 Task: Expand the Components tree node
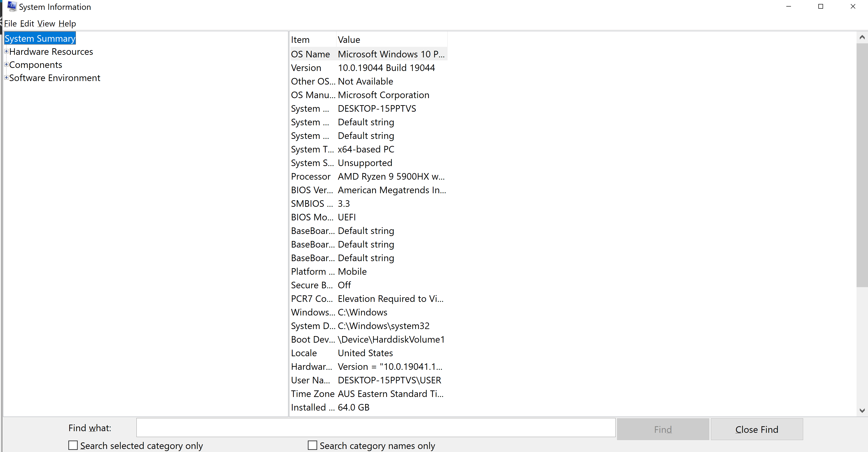point(6,64)
